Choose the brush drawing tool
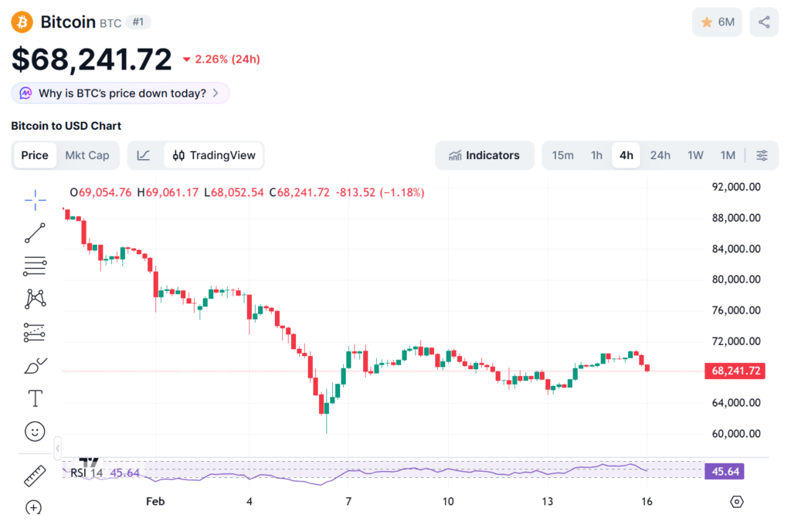Viewport: 791px width, 532px height. (x=35, y=365)
